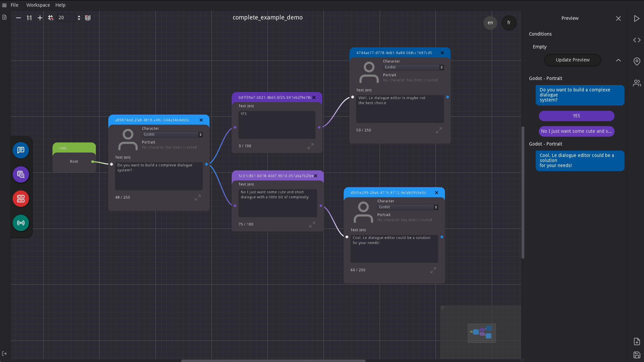644x362 pixels.
Task: Edit text 'Well, Le dialogue editor is maybe'
Action: [400, 109]
